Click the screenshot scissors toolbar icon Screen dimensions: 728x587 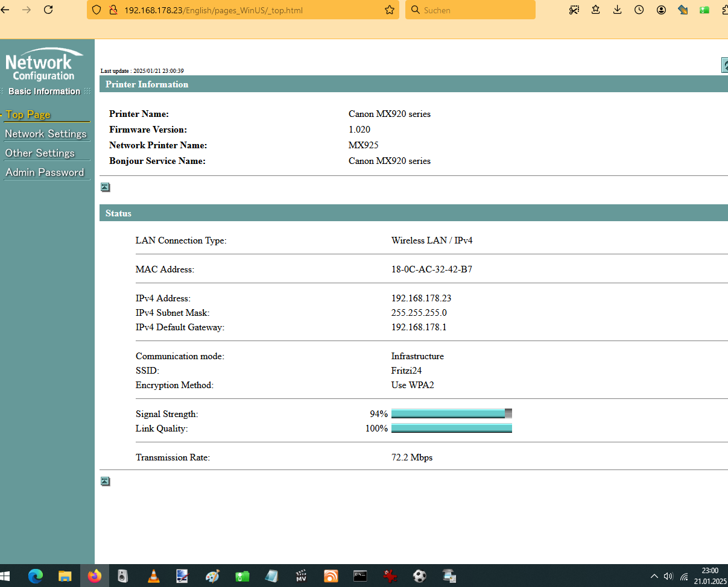[x=574, y=10]
